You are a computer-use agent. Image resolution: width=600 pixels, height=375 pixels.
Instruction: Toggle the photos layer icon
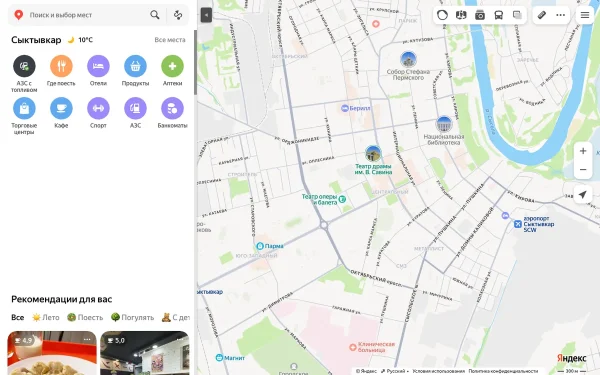coord(480,15)
